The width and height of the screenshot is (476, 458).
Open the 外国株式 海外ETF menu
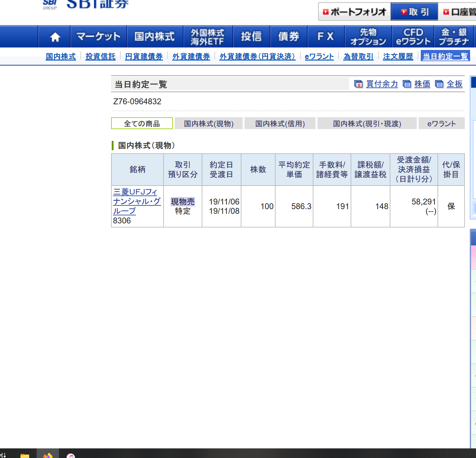click(208, 37)
